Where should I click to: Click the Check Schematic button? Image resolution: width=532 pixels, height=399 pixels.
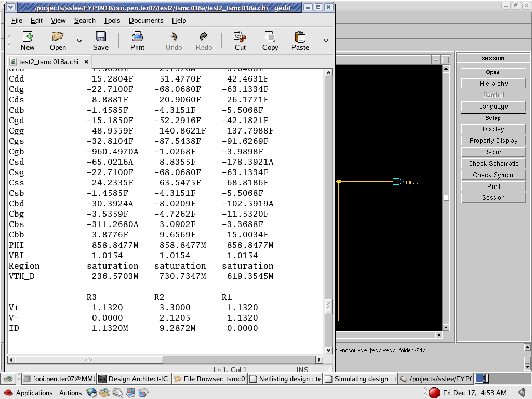(493, 163)
